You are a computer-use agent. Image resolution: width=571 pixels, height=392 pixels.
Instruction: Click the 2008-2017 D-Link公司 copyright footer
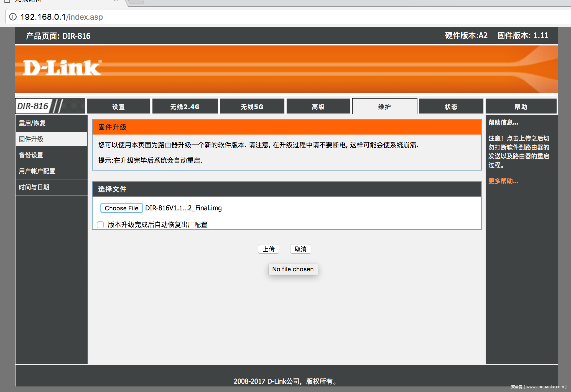pos(285,381)
